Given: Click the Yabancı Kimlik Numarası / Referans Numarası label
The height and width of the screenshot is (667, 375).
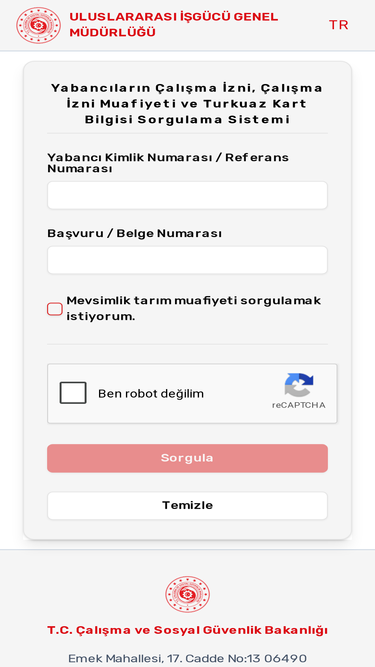Looking at the screenshot, I should click(x=168, y=163).
